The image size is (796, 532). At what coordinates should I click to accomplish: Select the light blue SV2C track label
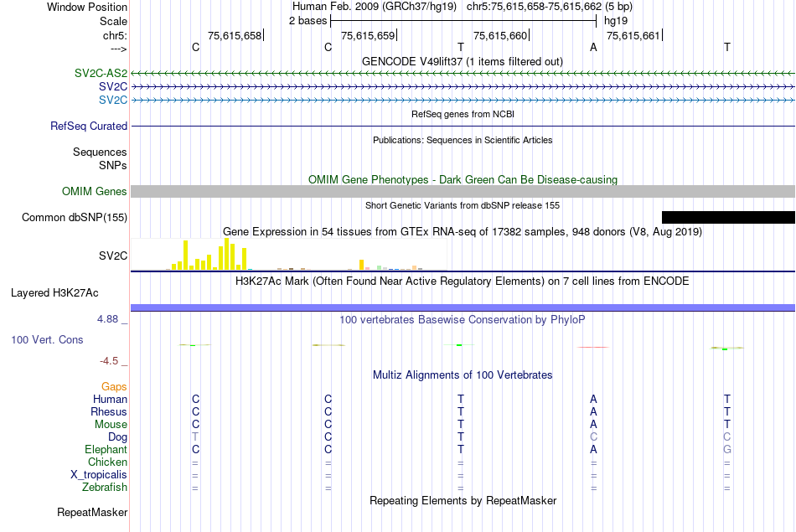[x=113, y=100]
